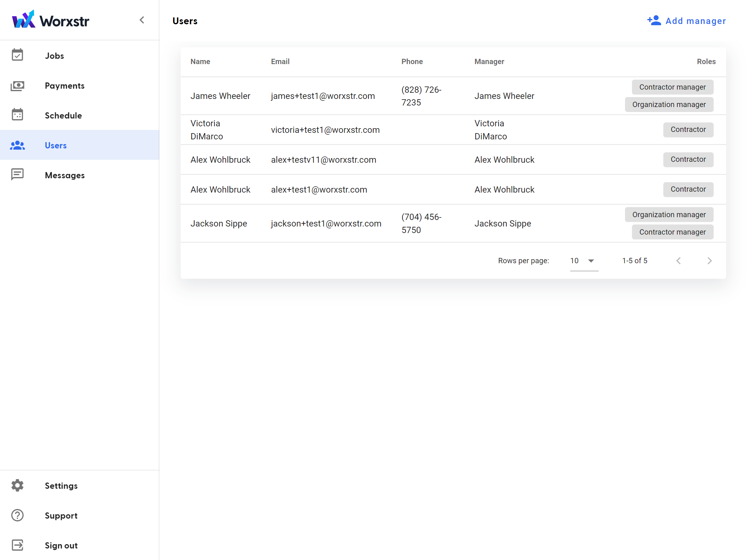
Task: Click the Settings gear icon
Action: pos(17,485)
